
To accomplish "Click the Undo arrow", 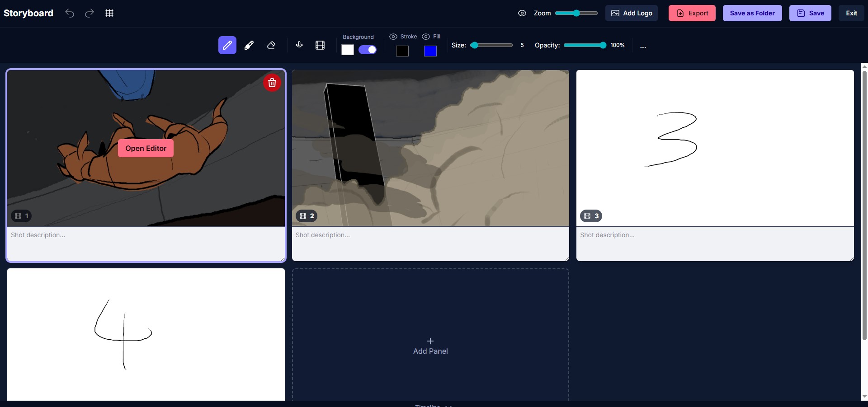I will click(x=70, y=13).
